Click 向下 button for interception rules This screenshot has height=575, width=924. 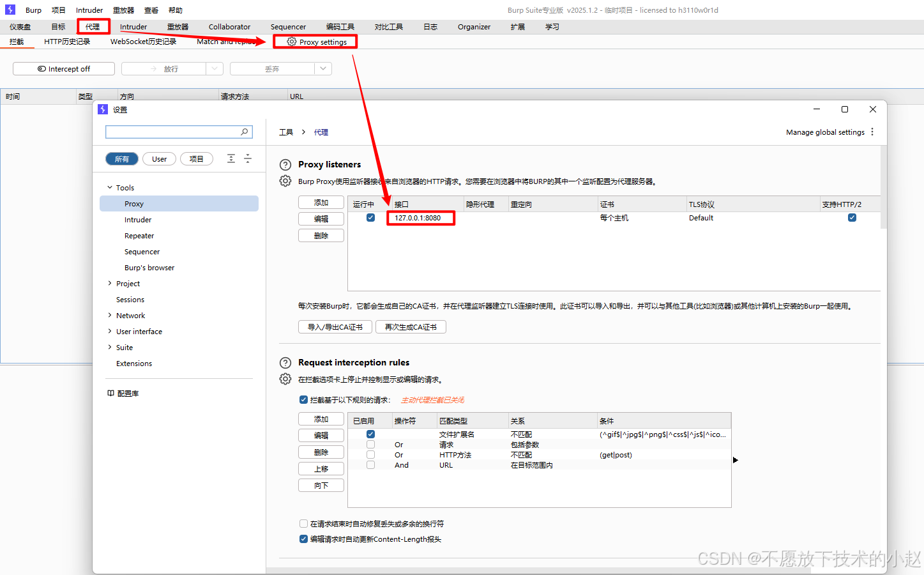point(321,485)
